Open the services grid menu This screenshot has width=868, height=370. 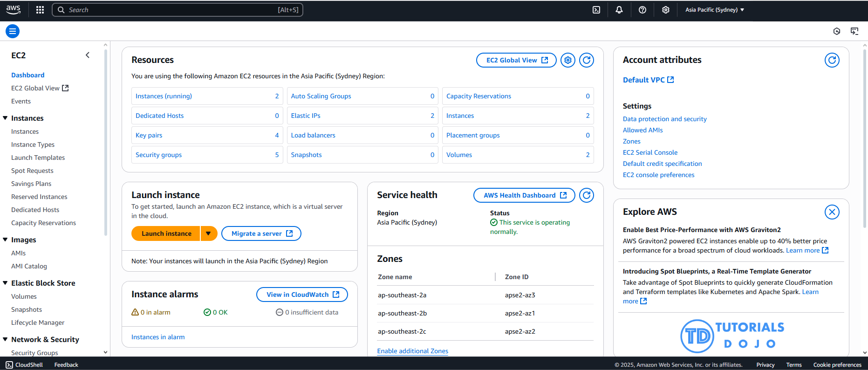(40, 10)
